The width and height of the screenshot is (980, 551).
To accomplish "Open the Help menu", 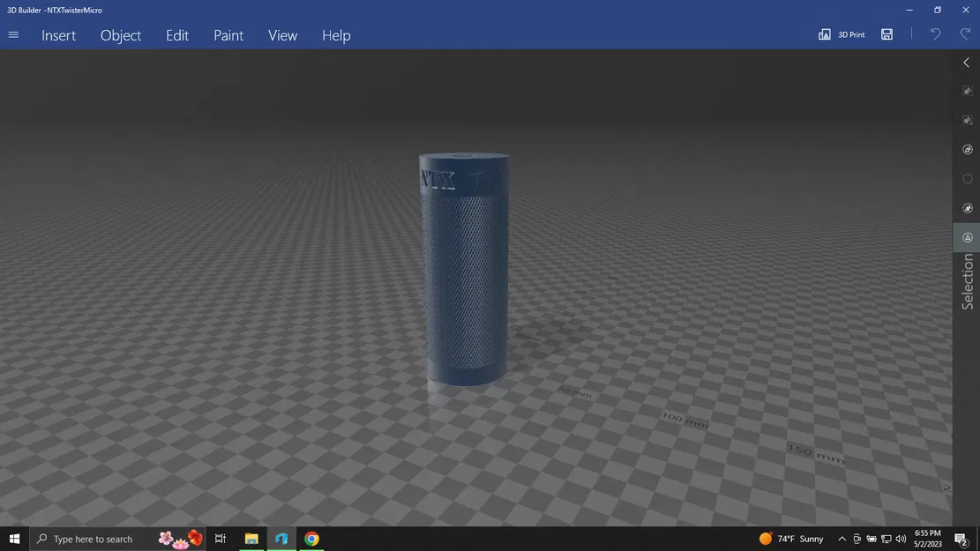I will click(336, 35).
